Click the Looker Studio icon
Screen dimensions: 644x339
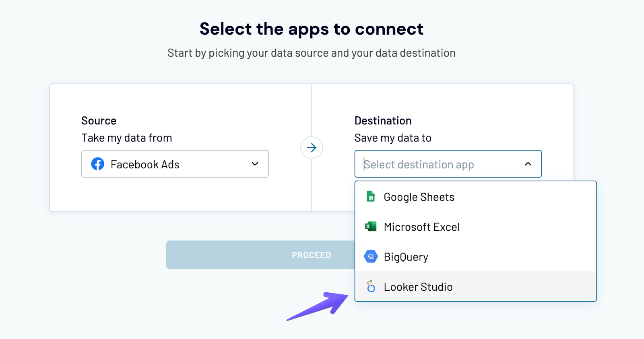(371, 287)
